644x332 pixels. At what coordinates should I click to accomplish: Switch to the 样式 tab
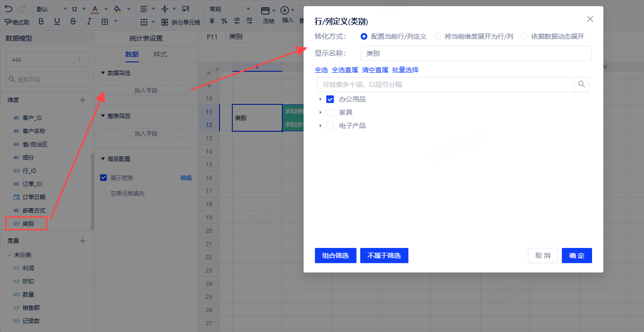pos(160,54)
